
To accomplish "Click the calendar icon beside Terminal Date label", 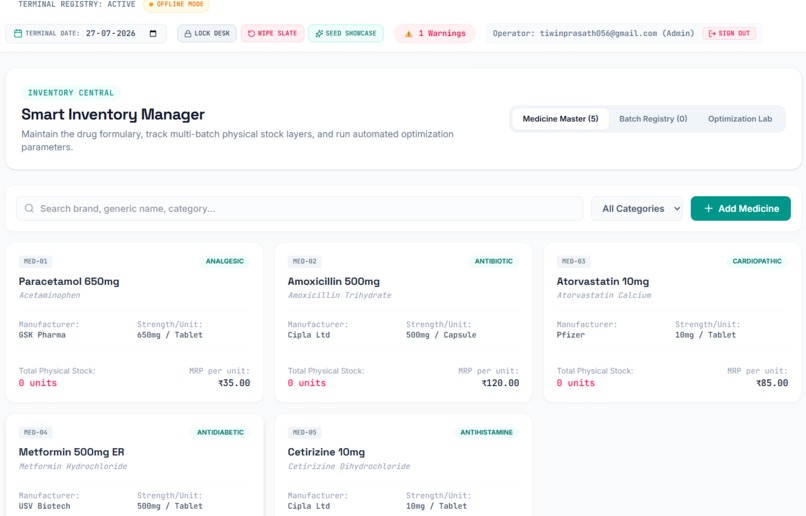I will click(x=18, y=33).
